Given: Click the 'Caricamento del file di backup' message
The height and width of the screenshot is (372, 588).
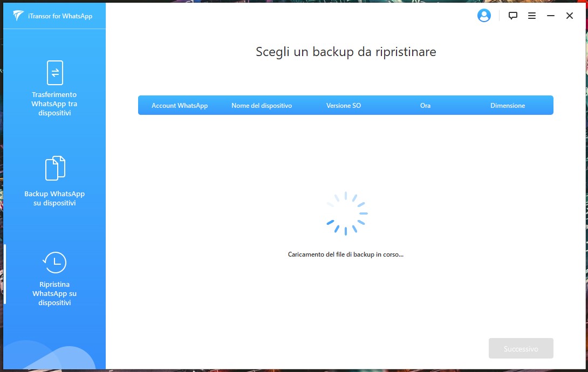Looking at the screenshot, I should pyautogui.click(x=345, y=254).
